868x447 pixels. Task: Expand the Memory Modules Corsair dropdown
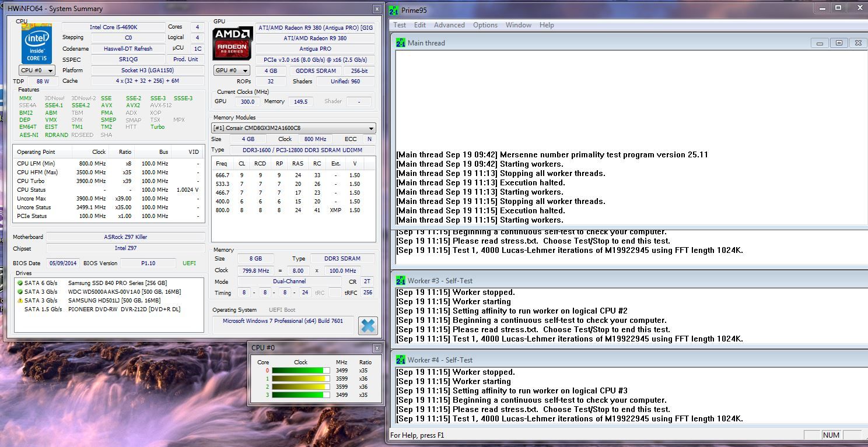[293, 128]
